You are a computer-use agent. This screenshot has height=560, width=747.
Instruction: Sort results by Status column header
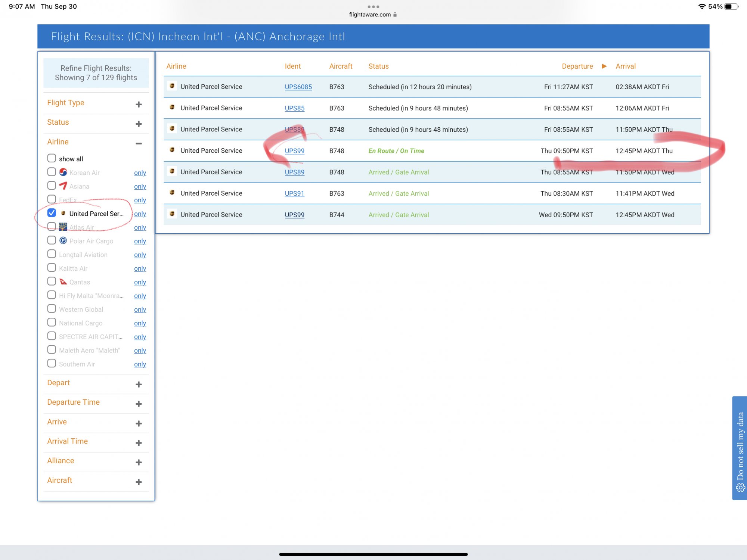coord(378,66)
